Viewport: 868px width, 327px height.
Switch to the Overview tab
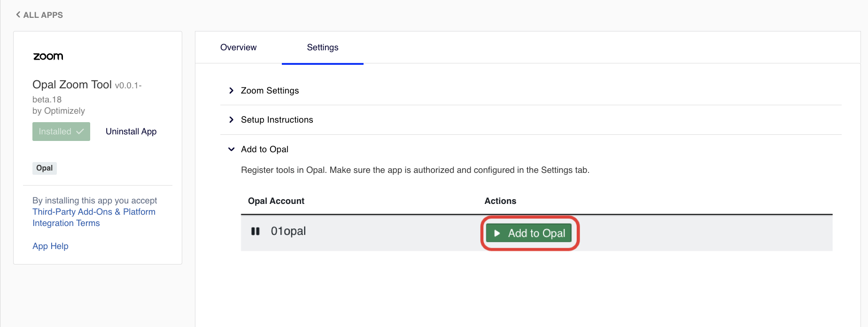pos(238,47)
